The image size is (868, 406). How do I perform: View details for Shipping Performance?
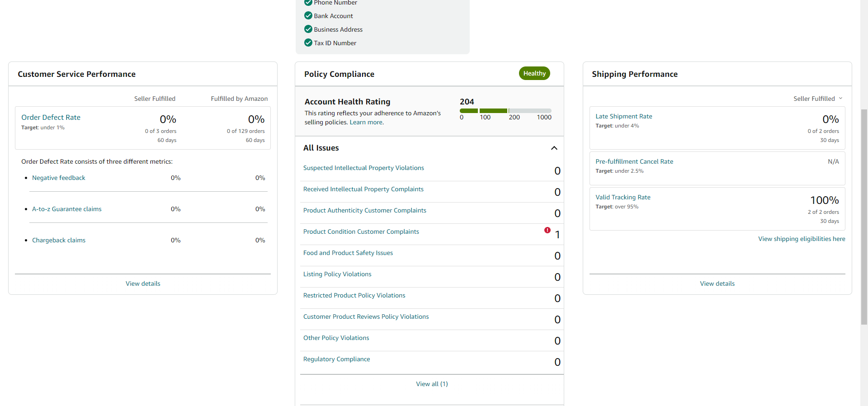pyautogui.click(x=717, y=283)
